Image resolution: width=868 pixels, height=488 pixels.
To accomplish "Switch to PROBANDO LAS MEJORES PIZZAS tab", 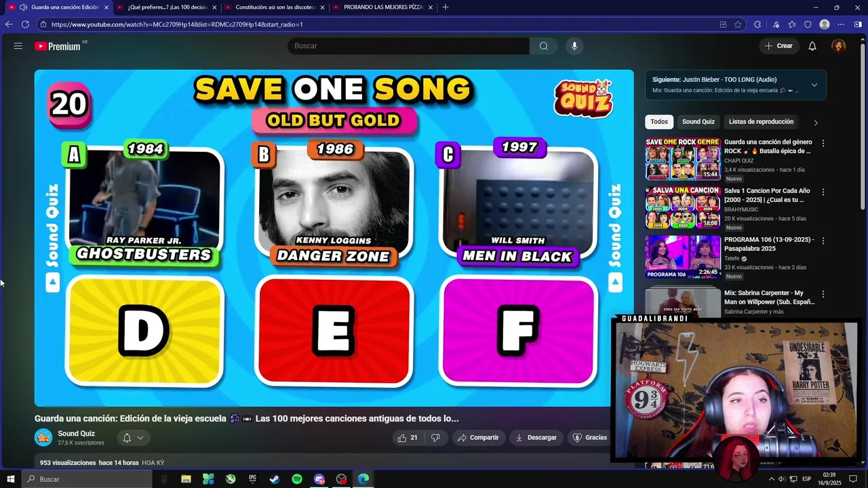I will (x=383, y=7).
